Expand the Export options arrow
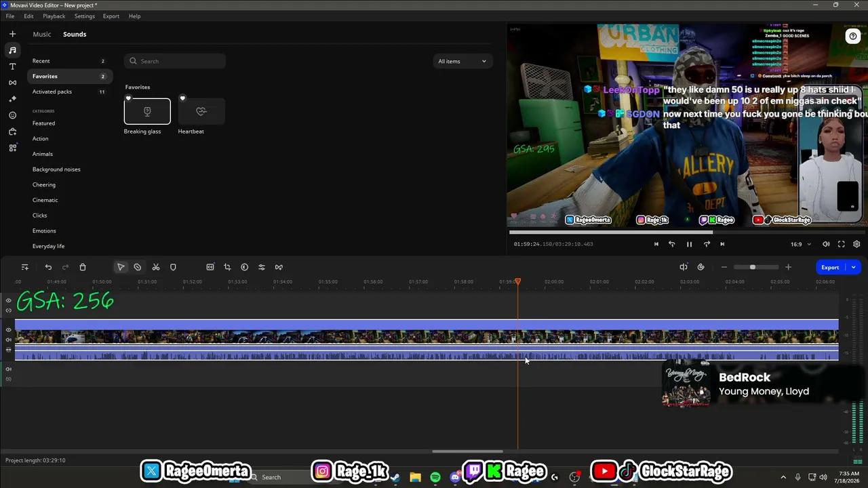This screenshot has height=488, width=868. pos(853,267)
